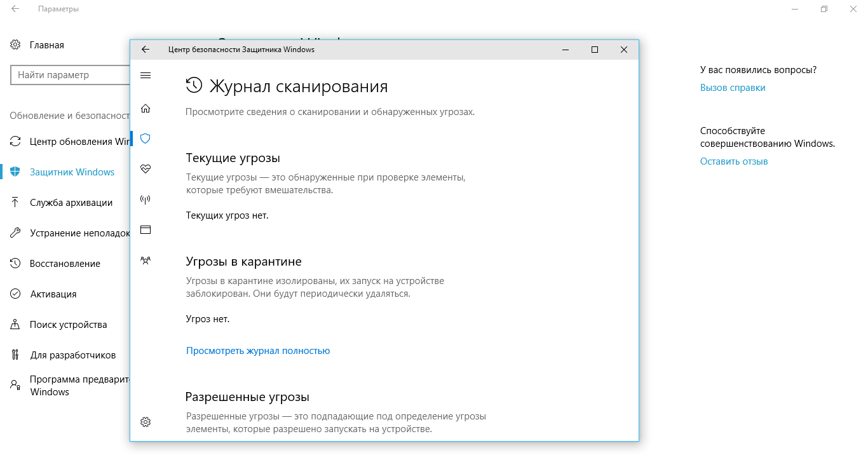Viewport: 868px width, 455px height.
Task: Open Восстановление settings page
Action: pyautogui.click(x=65, y=263)
